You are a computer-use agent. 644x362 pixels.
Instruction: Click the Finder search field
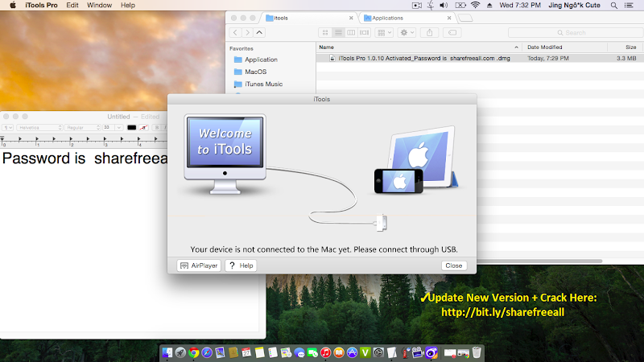click(576, 32)
